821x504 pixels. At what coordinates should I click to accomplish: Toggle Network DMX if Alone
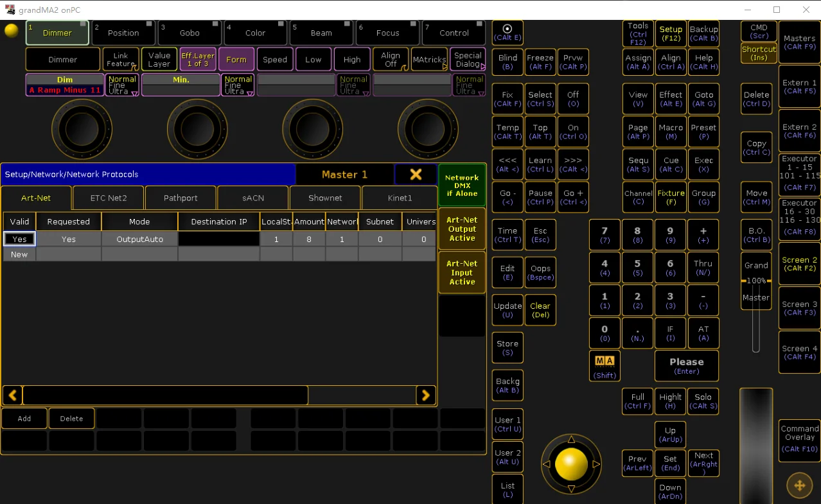462,185
